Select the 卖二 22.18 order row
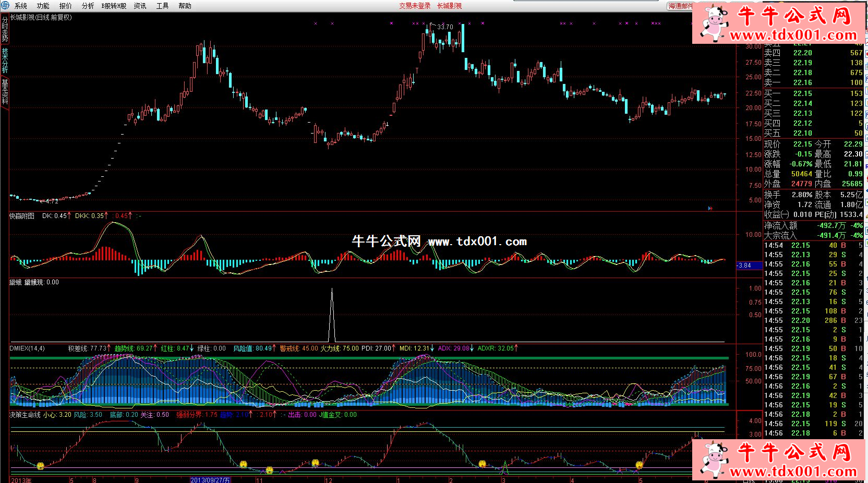The width and height of the screenshot is (868, 483). click(x=813, y=73)
